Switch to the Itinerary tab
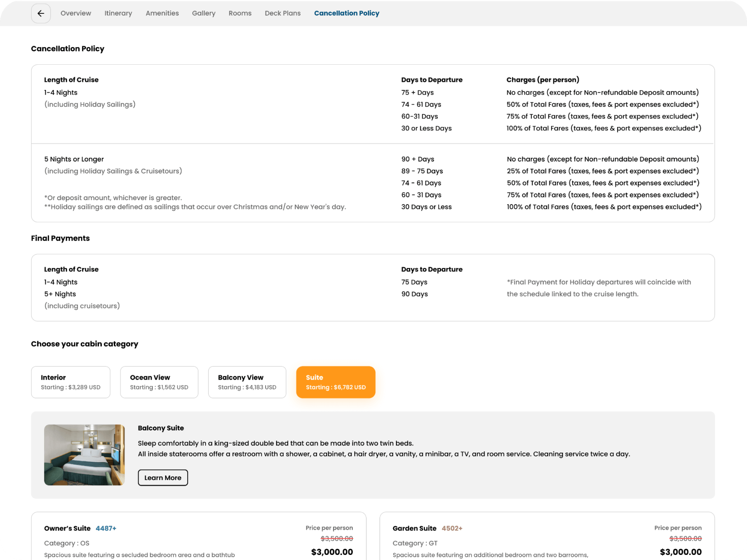747x560 pixels. pos(118,13)
